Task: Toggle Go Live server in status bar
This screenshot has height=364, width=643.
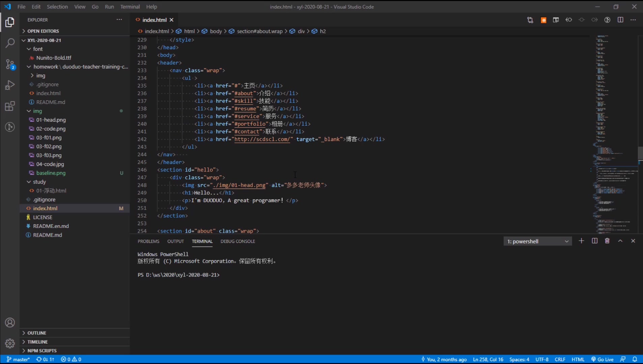Action: point(602,359)
